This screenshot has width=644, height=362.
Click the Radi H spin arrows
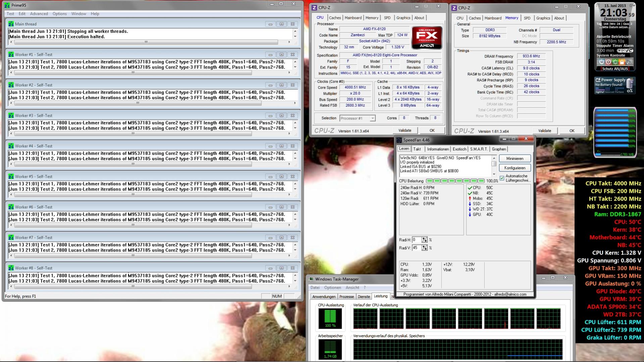[x=425, y=240]
